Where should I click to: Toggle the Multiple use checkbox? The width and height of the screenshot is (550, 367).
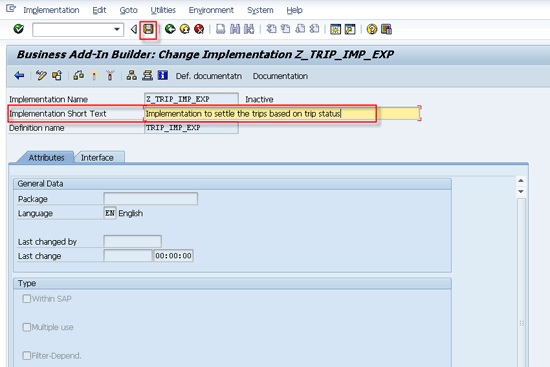(x=27, y=327)
